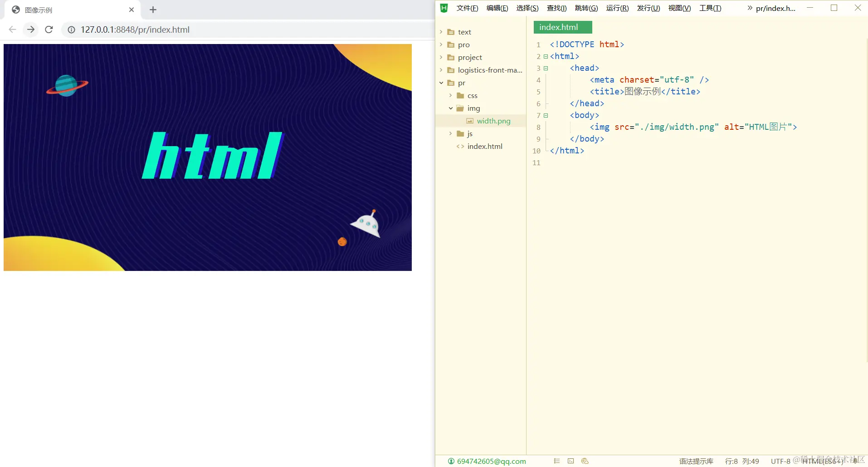The image size is (868, 467).
Task: Expand the project folder arrow
Action: [441, 57]
